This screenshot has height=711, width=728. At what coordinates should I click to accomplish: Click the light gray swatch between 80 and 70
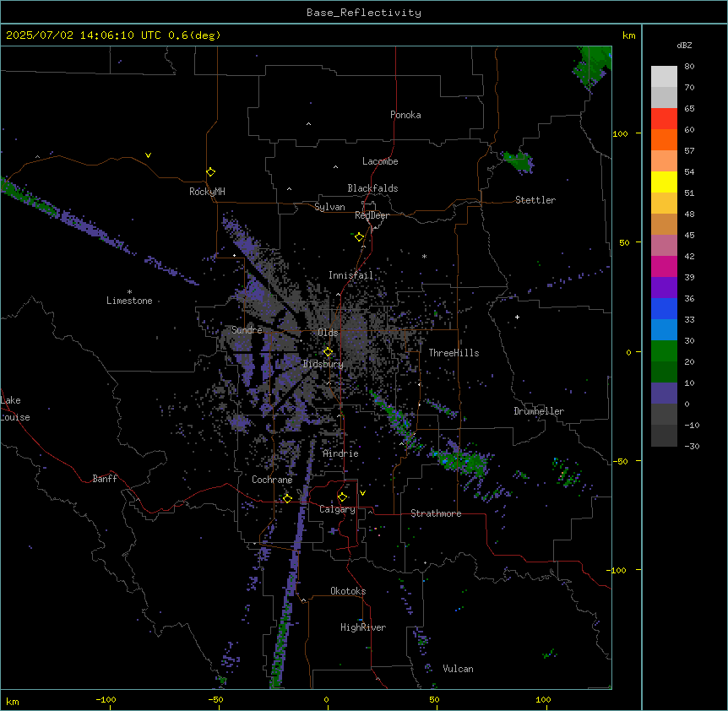(664, 76)
